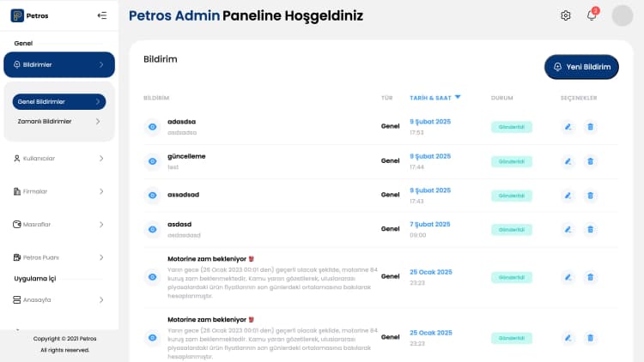Delete the asdasd notification via trash icon
The height and width of the screenshot is (362, 644).
pyautogui.click(x=590, y=229)
